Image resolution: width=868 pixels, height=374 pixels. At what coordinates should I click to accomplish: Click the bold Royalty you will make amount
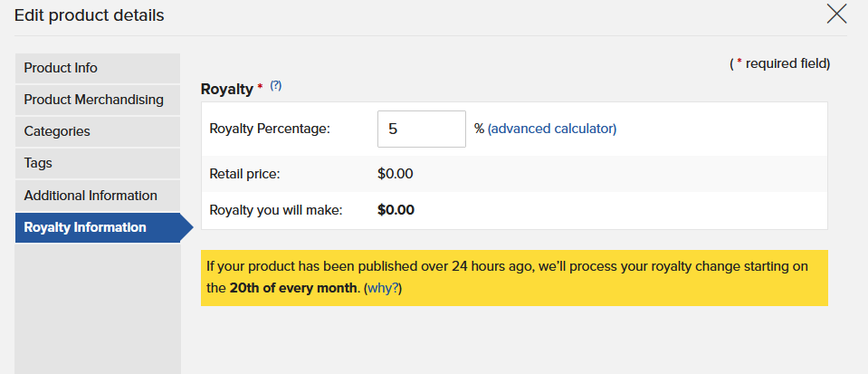[x=396, y=211]
